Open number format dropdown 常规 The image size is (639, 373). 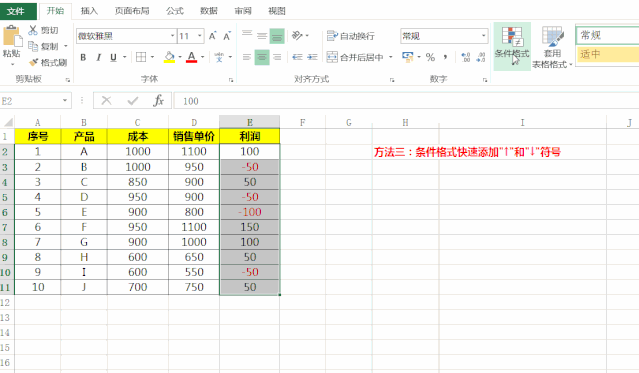point(483,36)
